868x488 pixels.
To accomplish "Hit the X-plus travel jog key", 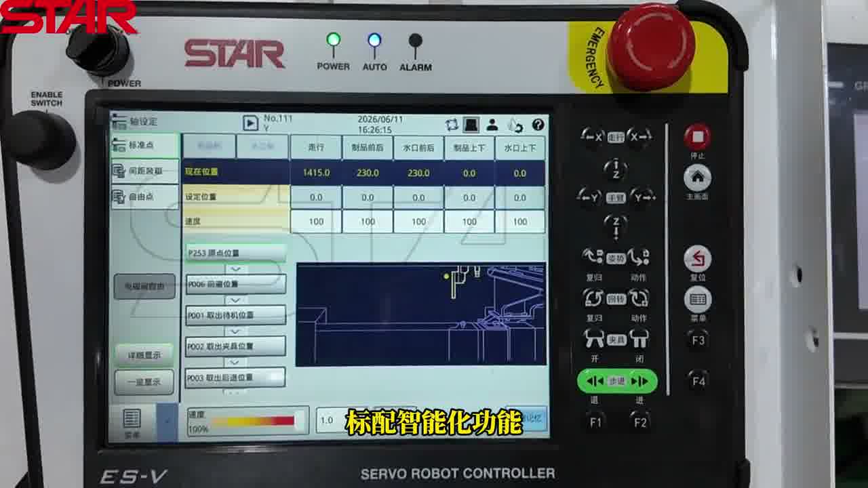I will [x=638, y=137].
